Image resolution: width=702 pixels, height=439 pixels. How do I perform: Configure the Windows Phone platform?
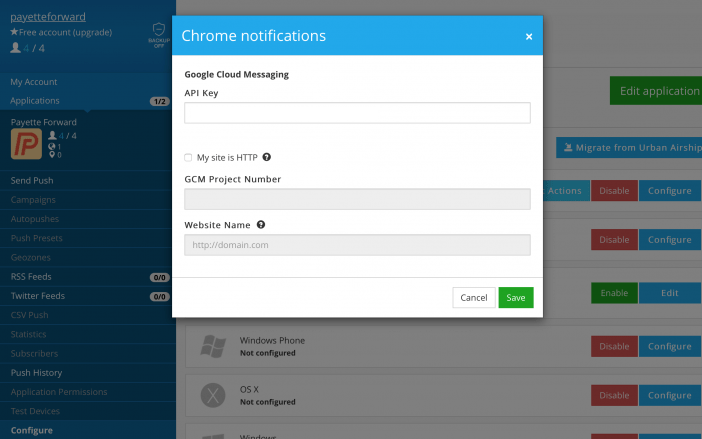[x=670, y=346]
